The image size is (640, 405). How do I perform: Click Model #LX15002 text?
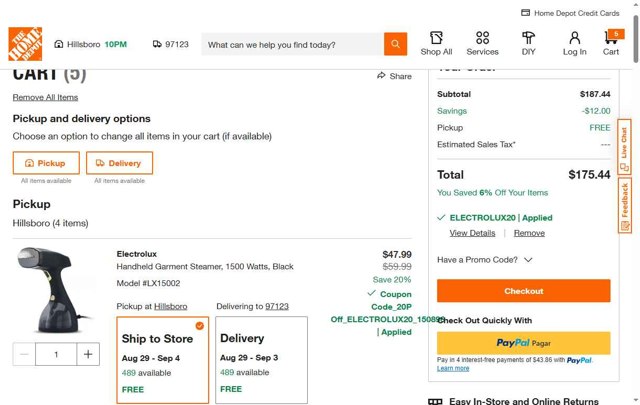tap(148, 283)
